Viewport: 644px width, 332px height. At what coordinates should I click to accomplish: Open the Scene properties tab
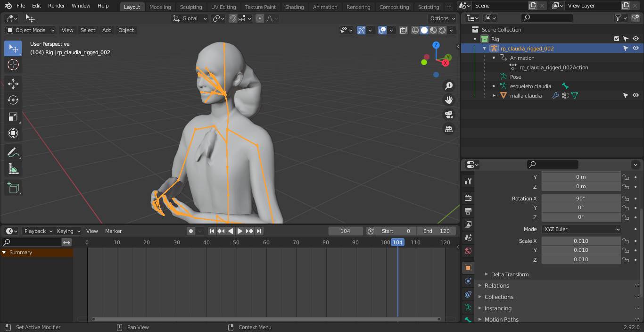coord(468,237)
